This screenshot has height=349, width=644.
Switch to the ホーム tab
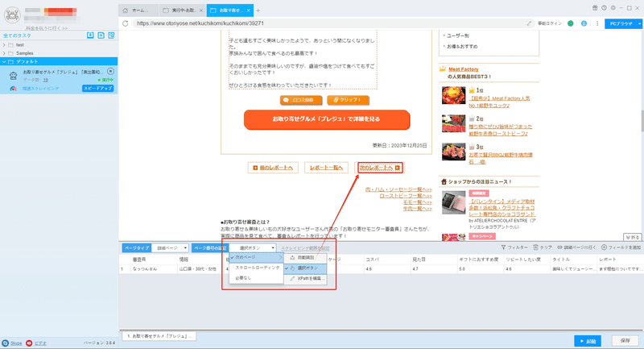(x=138, y=10)
